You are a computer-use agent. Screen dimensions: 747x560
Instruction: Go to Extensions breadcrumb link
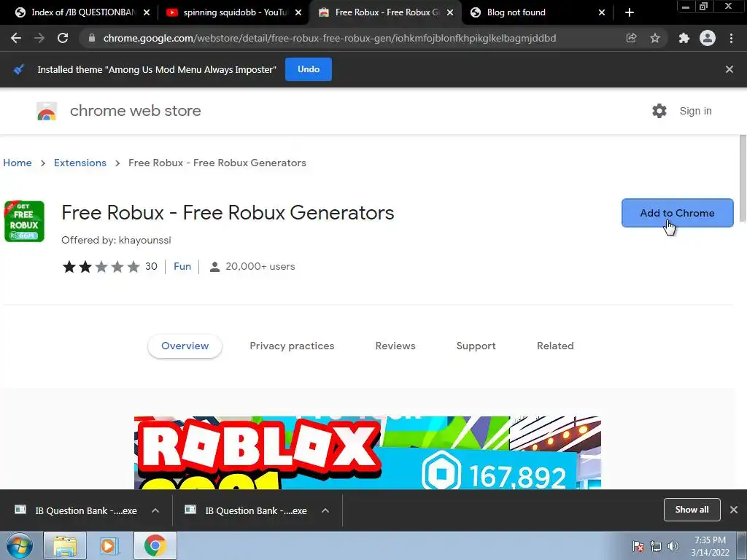(80, 163)
